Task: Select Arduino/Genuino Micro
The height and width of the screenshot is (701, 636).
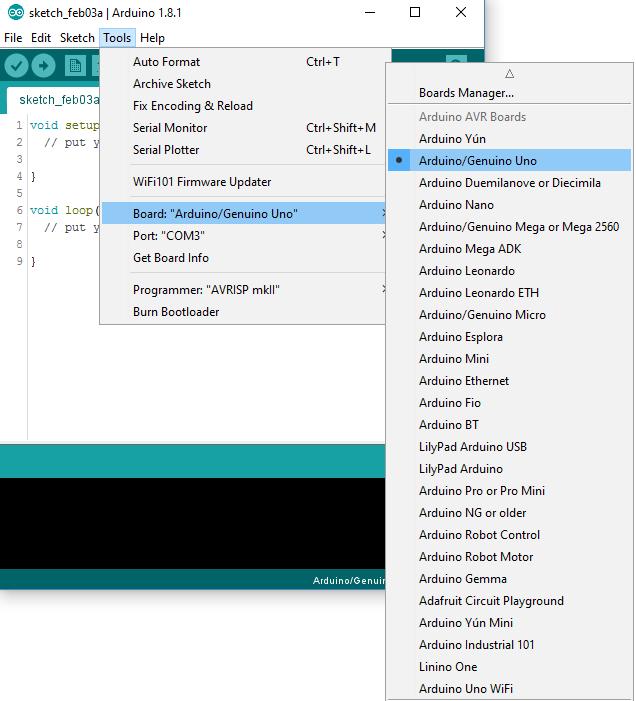Action: (x=509, y=315)
